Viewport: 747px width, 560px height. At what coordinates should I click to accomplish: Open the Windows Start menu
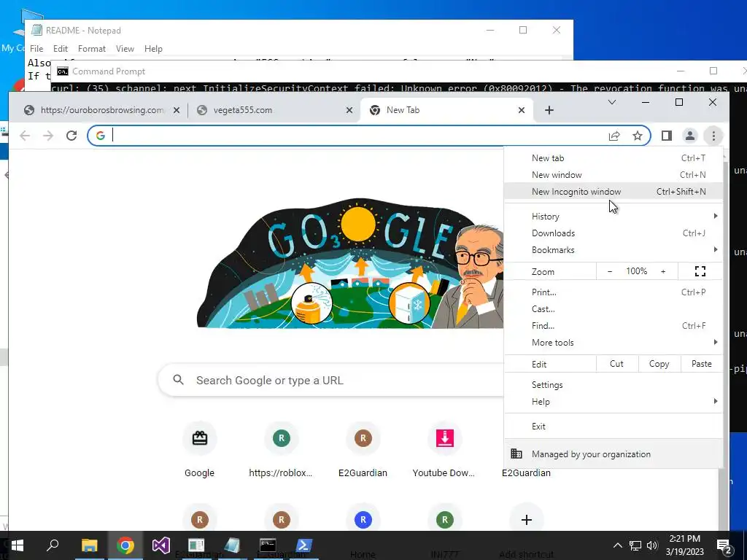point(18,545)
